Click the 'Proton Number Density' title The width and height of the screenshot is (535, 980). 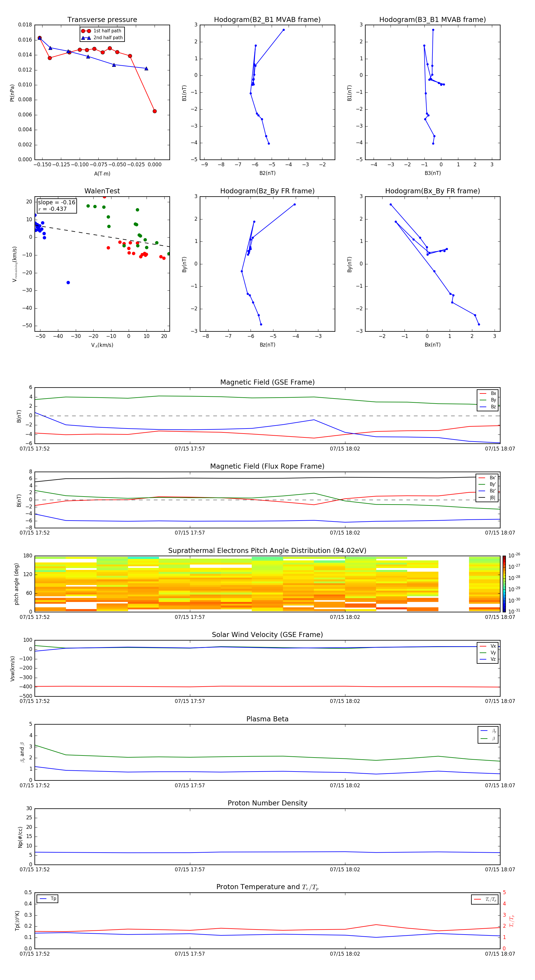tap(267, 803)
